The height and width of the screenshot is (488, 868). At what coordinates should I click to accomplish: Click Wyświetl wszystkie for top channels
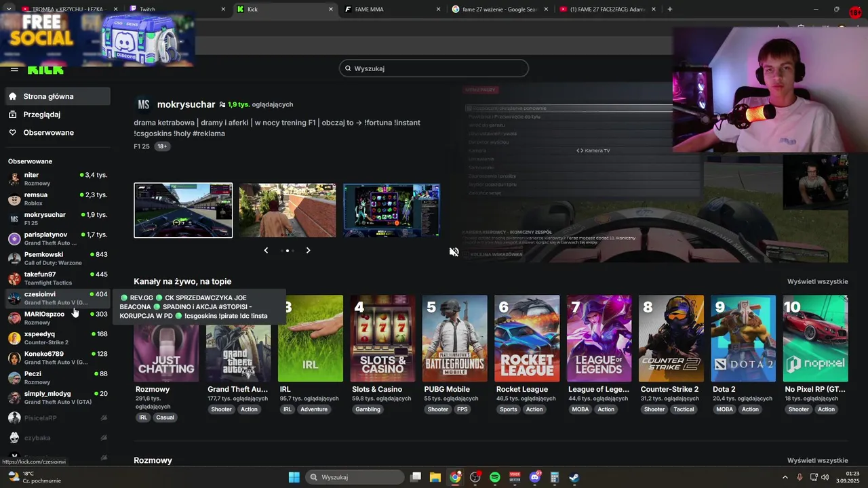(817, 281)
